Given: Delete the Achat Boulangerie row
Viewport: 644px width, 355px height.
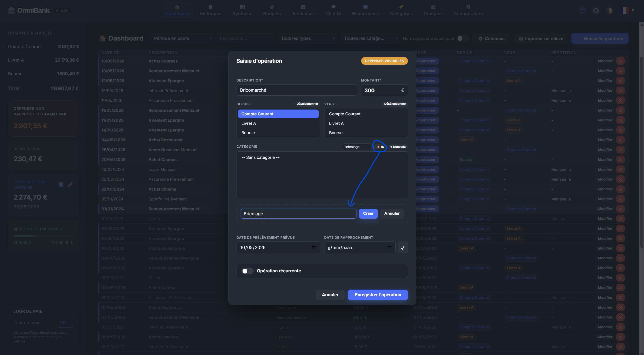Looking at the screenshot, I should click(x=620, y=248).
